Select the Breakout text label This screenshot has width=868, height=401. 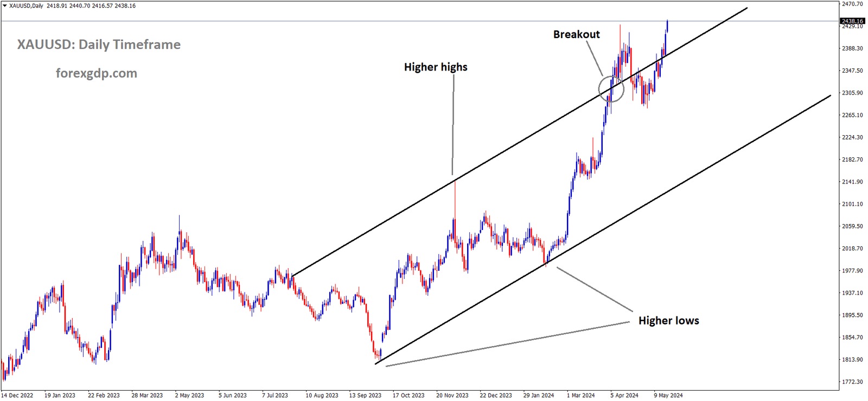tap(576, 34)
